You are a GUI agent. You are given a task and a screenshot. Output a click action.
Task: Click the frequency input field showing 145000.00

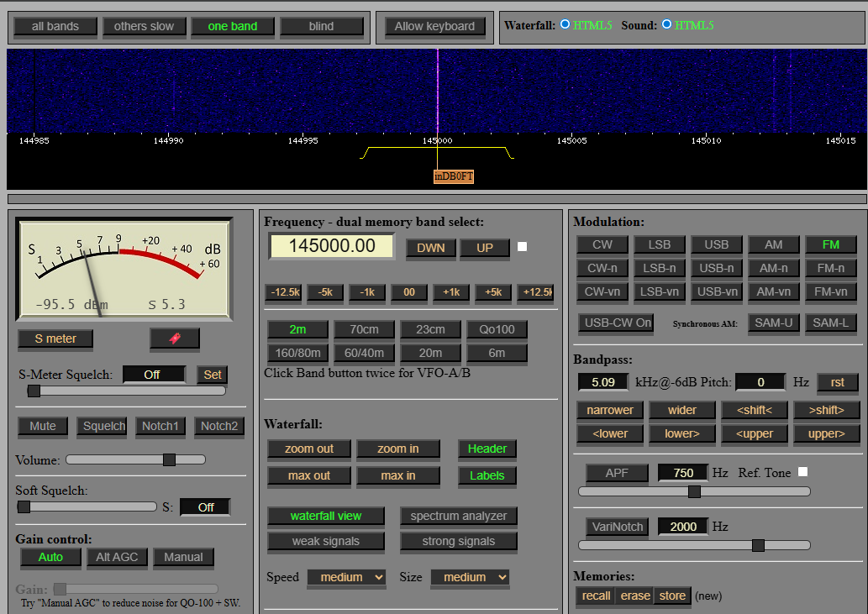tap(331, 246)
